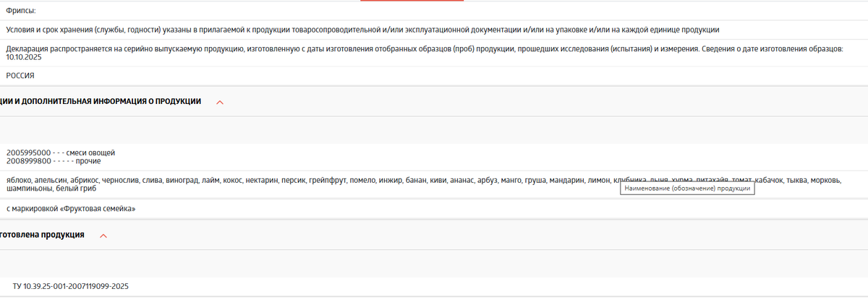Click the country value 'РОССИЯ'
The image size is (868, 302).
tap(20, 75)
